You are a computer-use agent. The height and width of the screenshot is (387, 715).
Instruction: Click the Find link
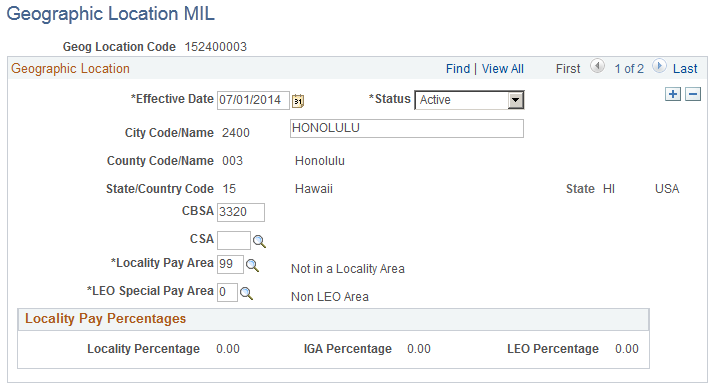[458, 69]
